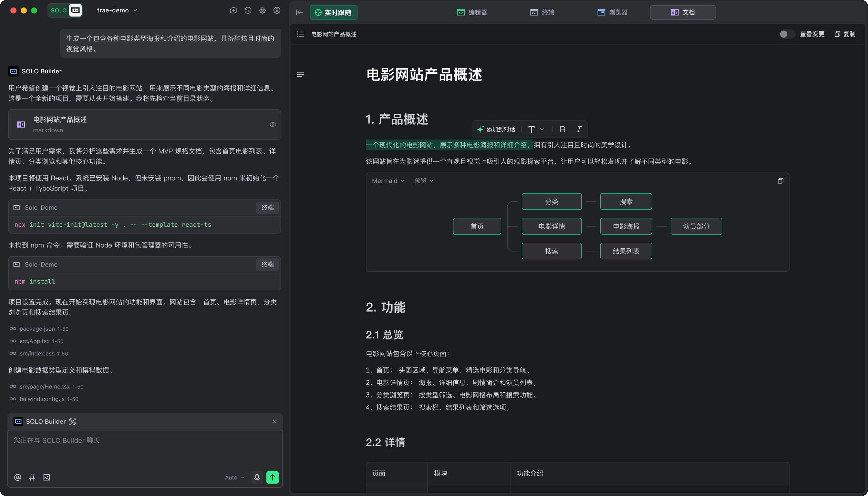Preview markdown file with eye icon
Image resolution: width=868 pixels, height=496 pixels.
coord(272,124)
